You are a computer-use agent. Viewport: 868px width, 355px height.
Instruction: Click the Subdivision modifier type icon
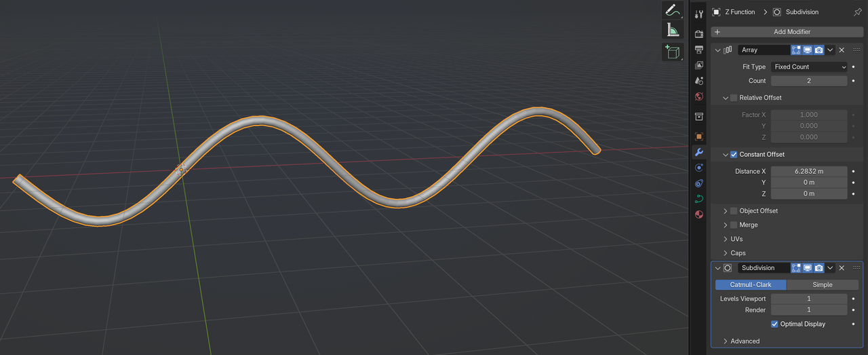728,268
